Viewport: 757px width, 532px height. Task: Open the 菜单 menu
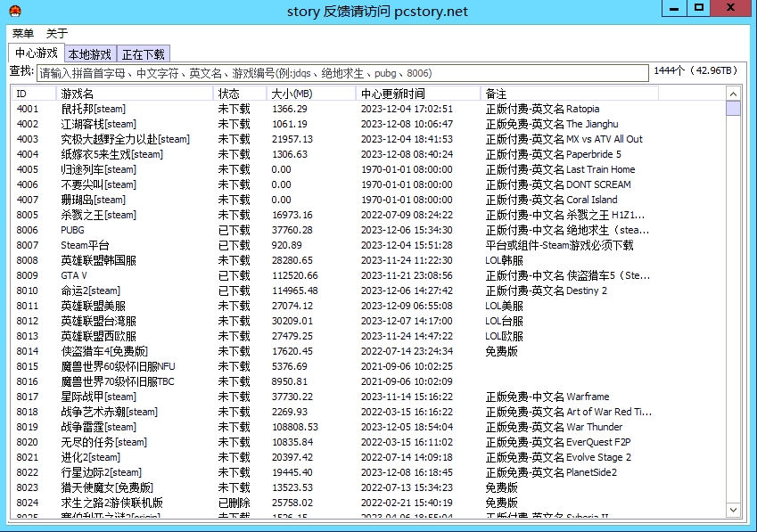click(x=22, y=33)
